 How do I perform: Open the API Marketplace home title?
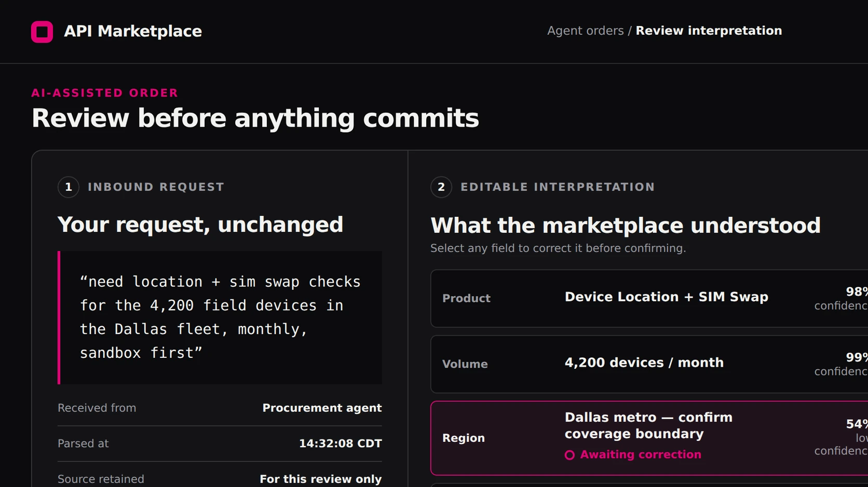tap(133, 31)
